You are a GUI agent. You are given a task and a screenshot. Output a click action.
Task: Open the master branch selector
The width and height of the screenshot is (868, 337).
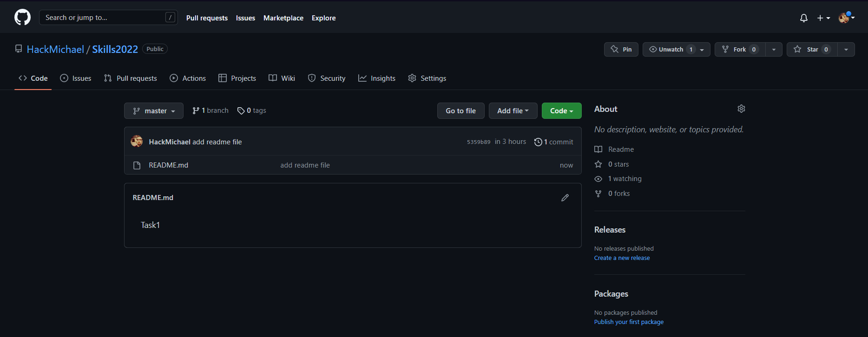click(x=154, y=110)
